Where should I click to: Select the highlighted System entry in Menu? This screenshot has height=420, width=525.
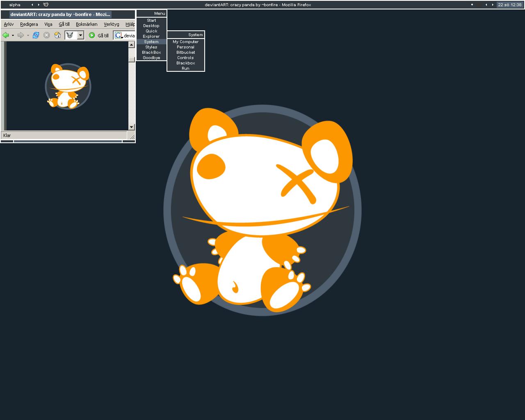[x=151, y=42]
